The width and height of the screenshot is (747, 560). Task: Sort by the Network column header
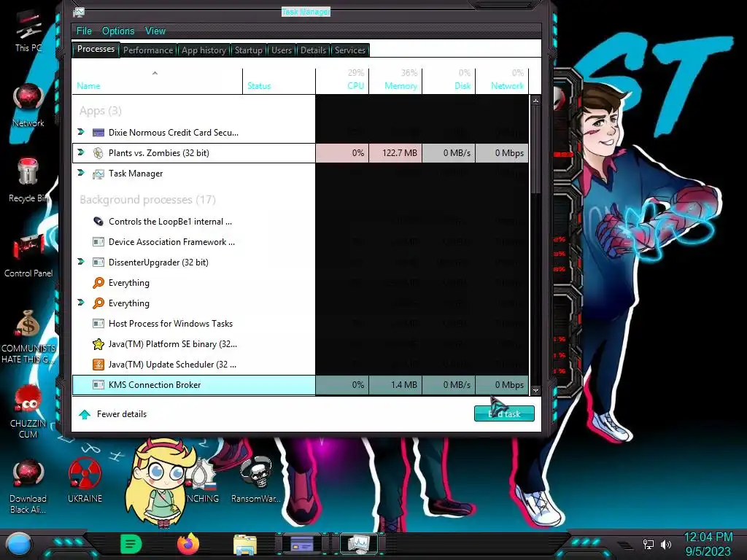pos(502,82)
